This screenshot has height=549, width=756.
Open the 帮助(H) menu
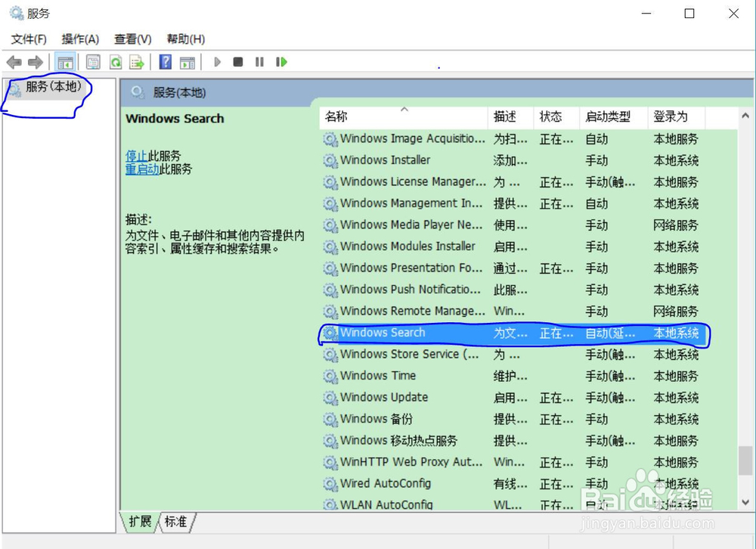pos(186,39)
